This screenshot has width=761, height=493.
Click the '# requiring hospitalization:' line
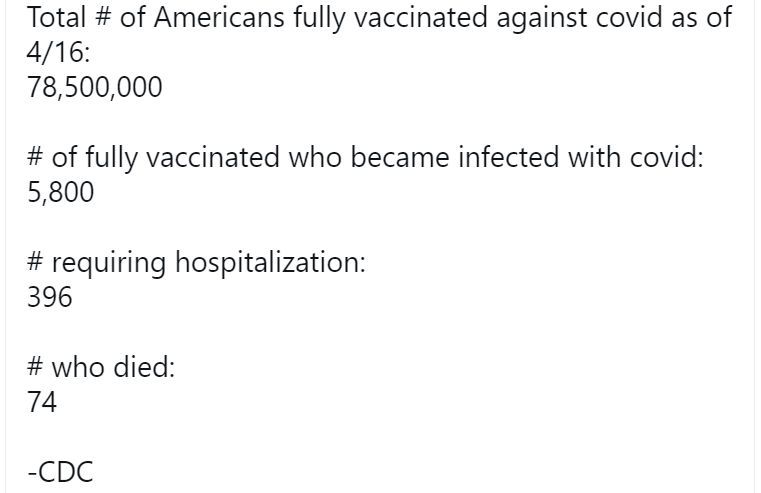196,263
